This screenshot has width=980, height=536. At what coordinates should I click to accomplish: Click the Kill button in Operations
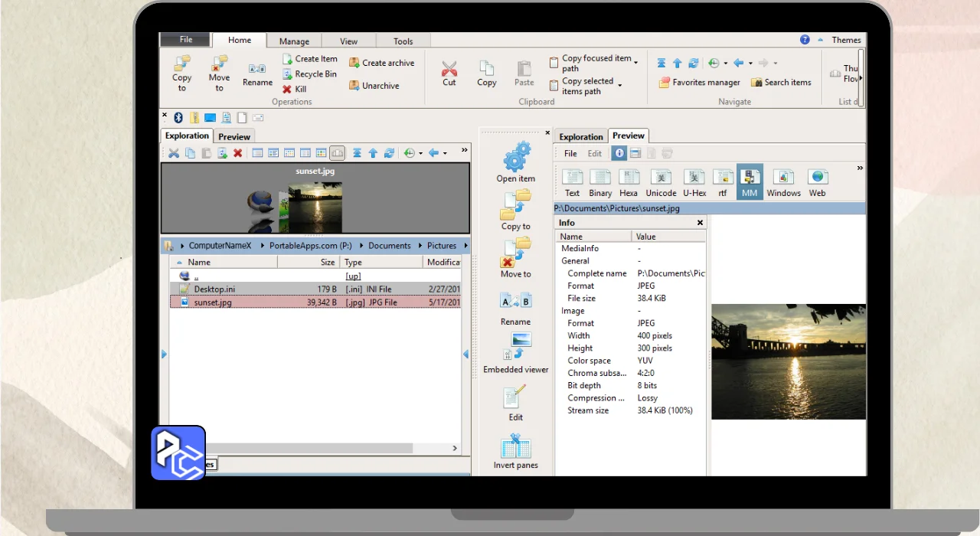295,89
